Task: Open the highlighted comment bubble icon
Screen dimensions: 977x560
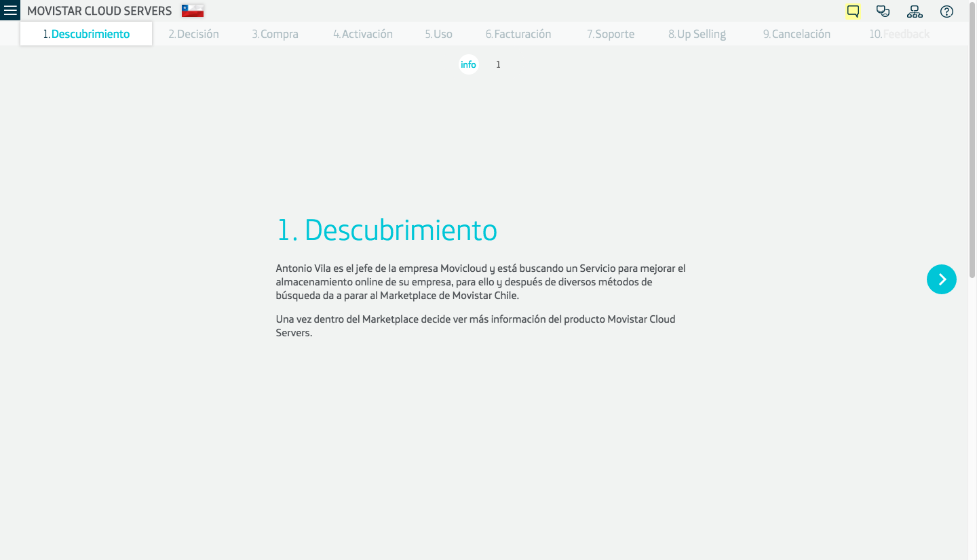Action: (x=853, y=12)
